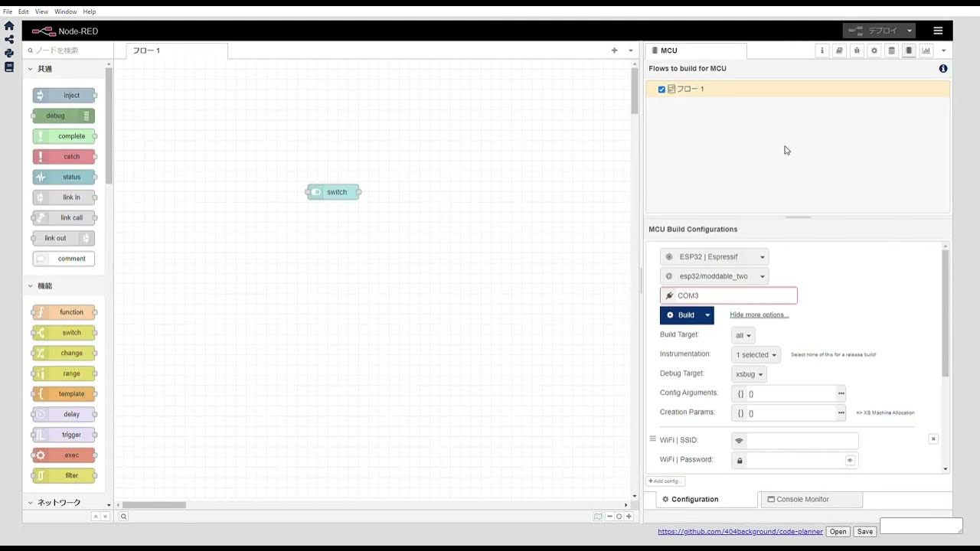The width and height of the screenshot is (980, 551).
Task: Open the ESP32 | Espressif platform dropdown
Action: click(x=714, y=257)
